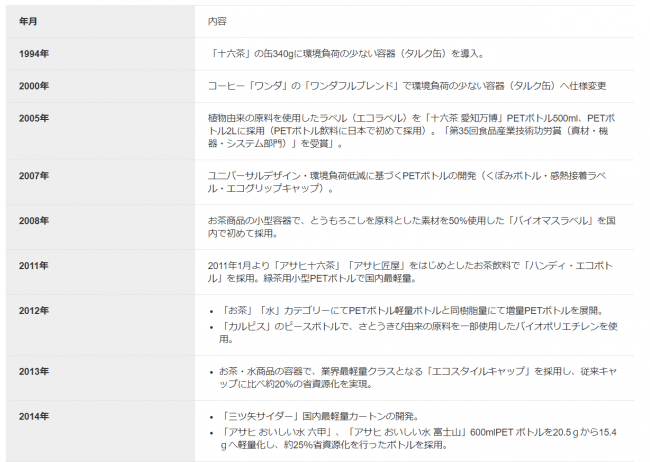Click the 内容 column header
The height and width of the screenshot is (462, 650).
[x=217, y=21]
